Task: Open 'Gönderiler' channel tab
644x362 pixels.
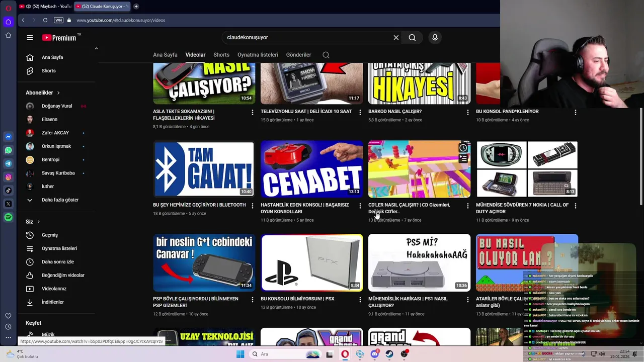Action: [x=299, y=55]
